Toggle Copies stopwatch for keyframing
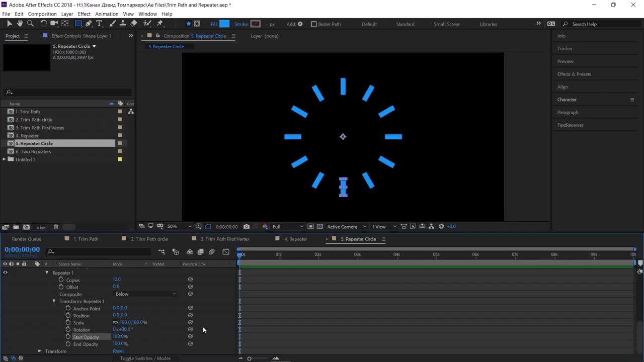Viewport: 644px width, 362px height. [61, 280]
